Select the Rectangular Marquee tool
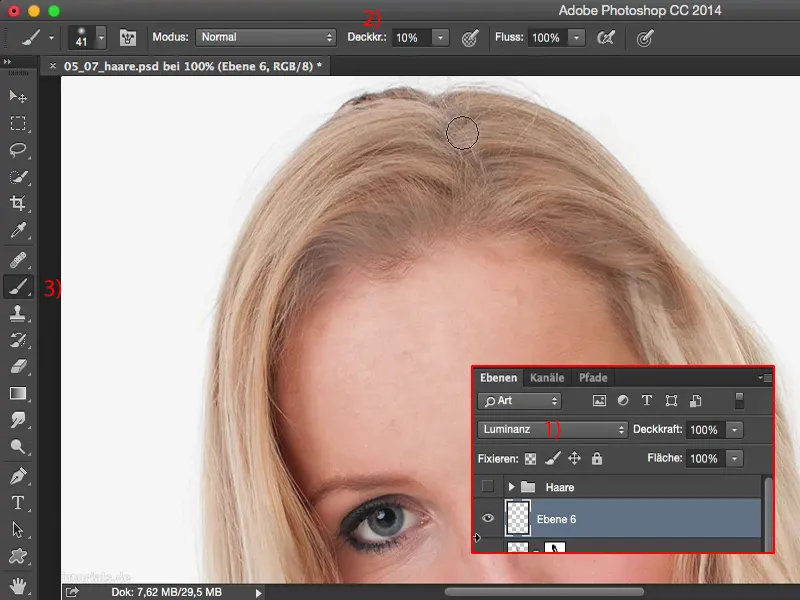Viewport: 800px width, 600px height. pyautogui.click(x=18, y=123)
